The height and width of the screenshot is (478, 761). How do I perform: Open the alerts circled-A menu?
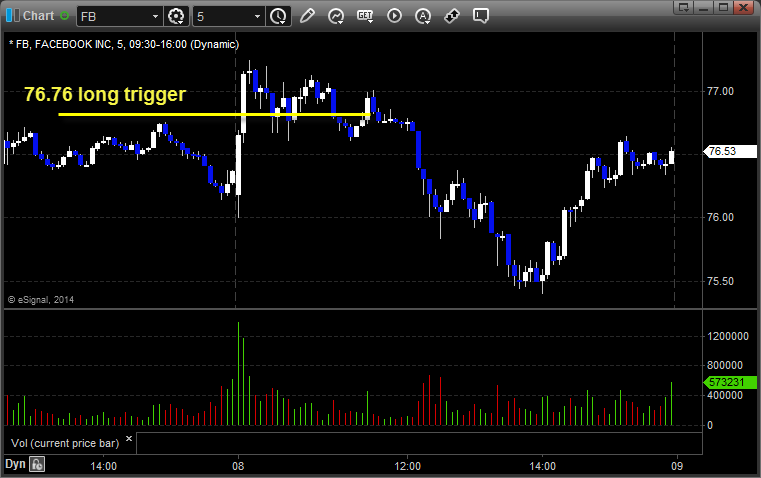[423, 16]
